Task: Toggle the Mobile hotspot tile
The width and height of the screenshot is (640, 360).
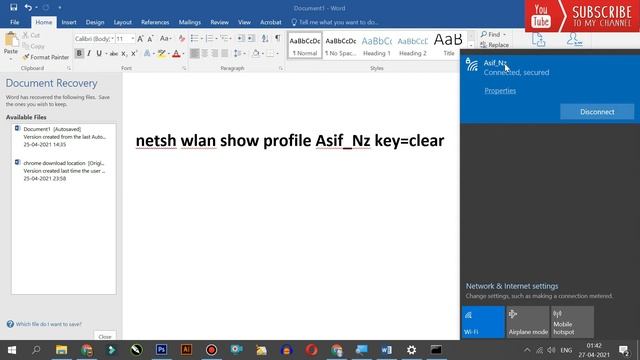Action: tap(573, 322)
